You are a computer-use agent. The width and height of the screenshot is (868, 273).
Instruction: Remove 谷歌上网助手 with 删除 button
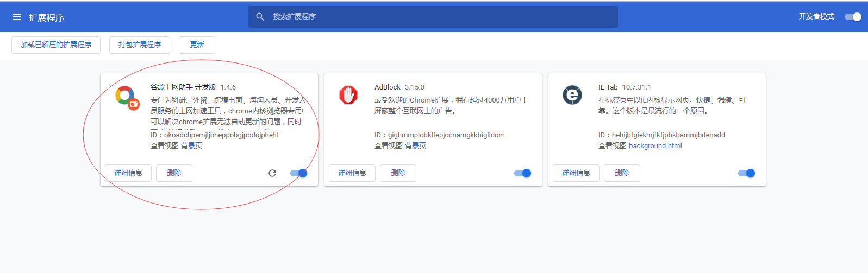[174, 173]
